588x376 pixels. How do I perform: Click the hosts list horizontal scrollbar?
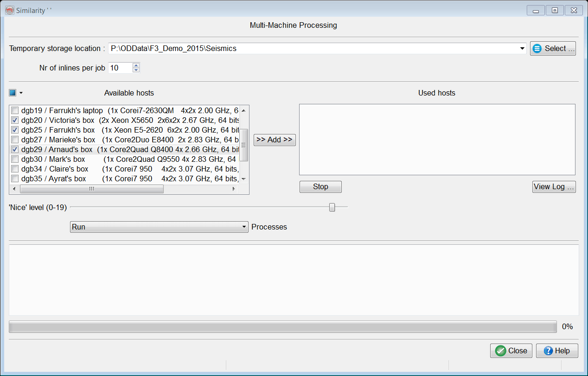[92, 189]
